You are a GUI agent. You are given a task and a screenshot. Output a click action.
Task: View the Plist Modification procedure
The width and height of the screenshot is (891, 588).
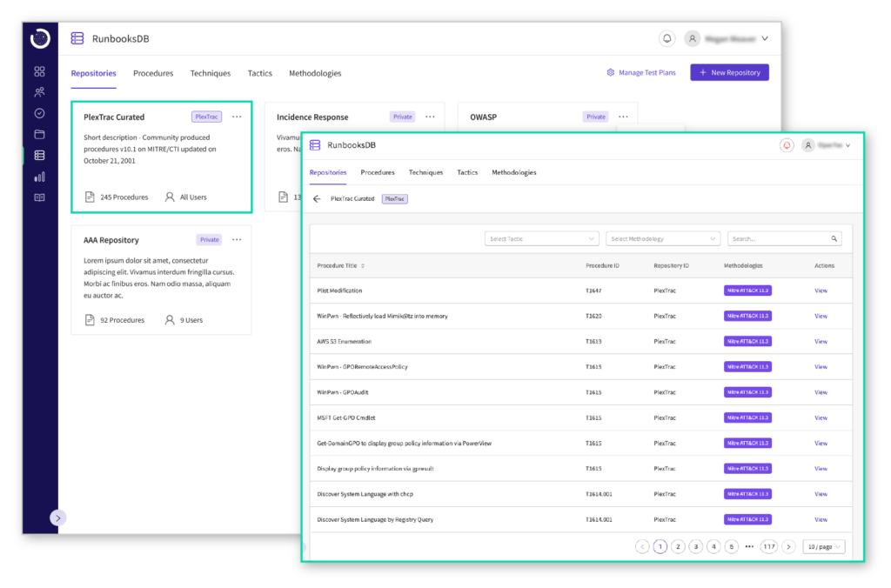821,291
